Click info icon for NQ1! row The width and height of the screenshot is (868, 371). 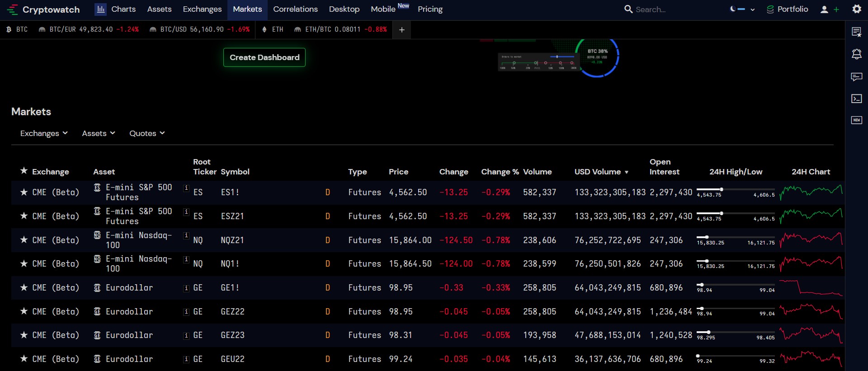coord(186,259)
